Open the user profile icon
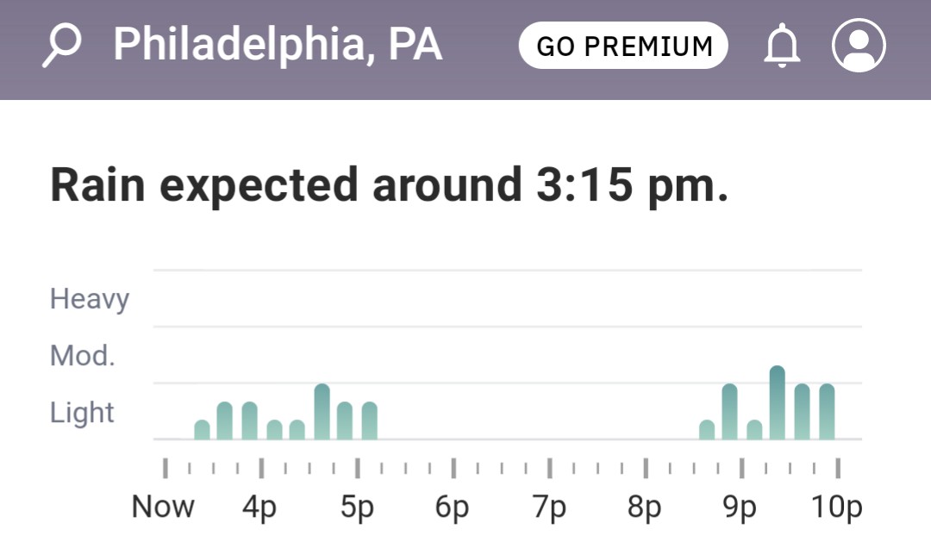 pyautogui.click(x=859, y=46)
